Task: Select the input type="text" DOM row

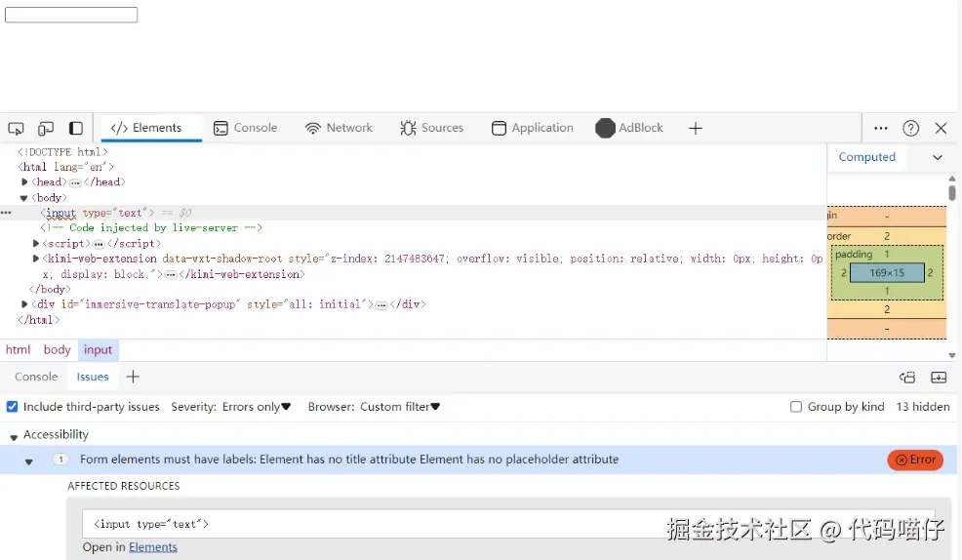Action: [x=414, y=213]
